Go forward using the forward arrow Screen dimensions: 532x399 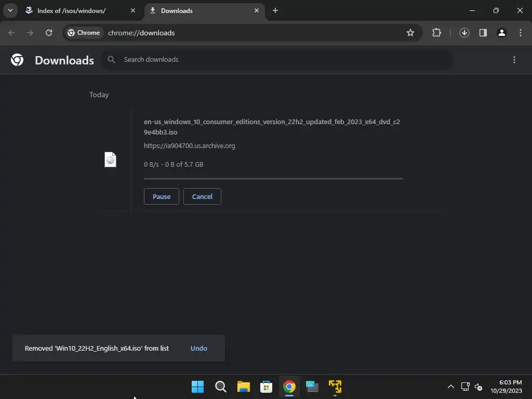pyautogui.click(x=30, y=33)
